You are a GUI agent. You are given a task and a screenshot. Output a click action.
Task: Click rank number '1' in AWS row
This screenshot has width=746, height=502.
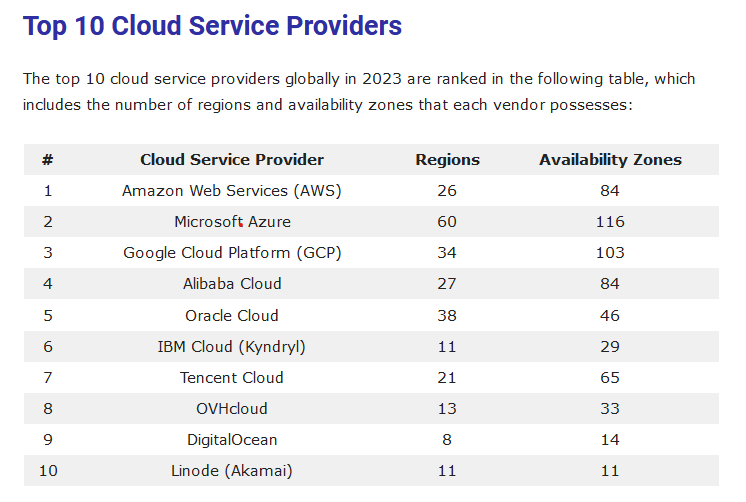48,191
